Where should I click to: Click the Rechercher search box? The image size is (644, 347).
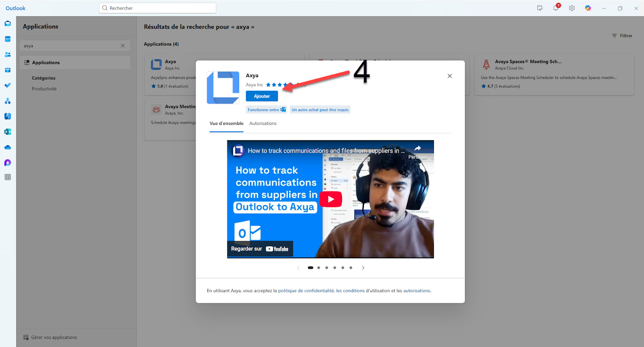coord(157,8)
